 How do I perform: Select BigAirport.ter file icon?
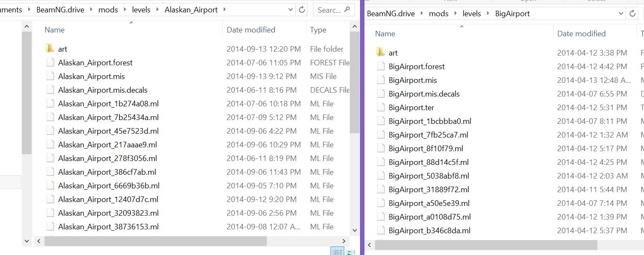click(381, 108)
